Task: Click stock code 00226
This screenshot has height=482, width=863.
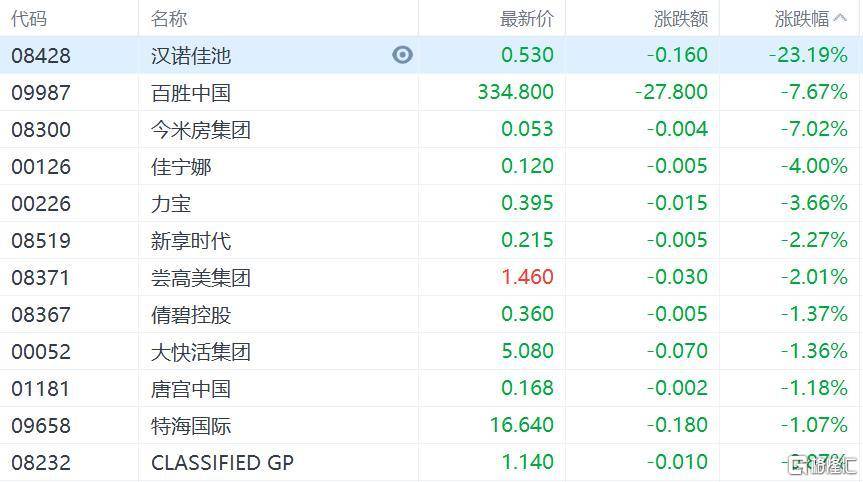Action: 41,203
